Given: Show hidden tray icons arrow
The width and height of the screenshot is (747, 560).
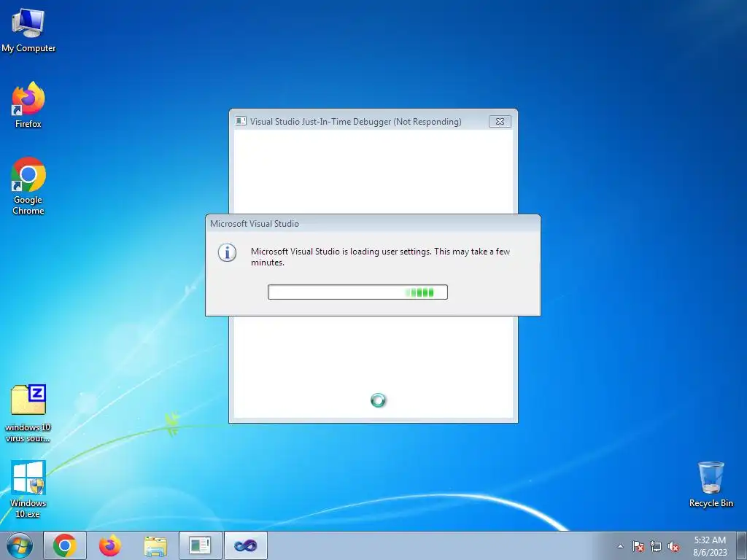Looking at the screenshot, I should [620, 546].
